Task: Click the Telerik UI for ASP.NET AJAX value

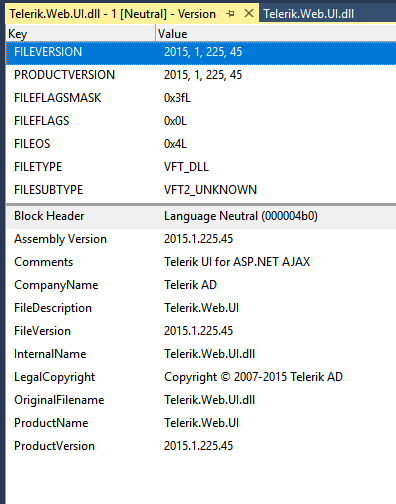Action: [237, 262]
